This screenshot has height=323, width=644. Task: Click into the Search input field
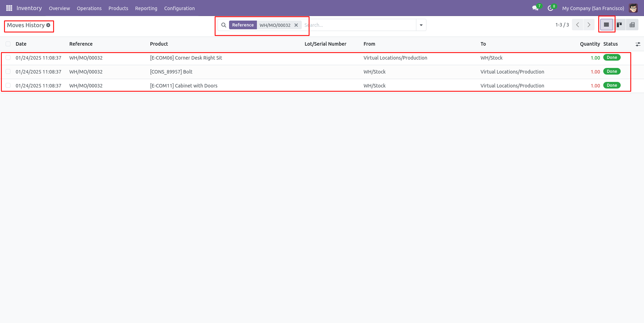point(359,25)
